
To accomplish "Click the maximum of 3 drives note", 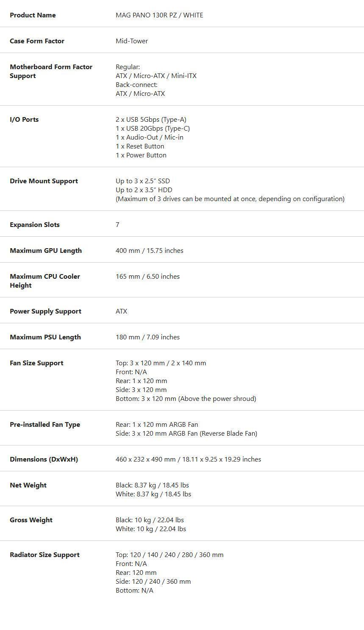I will coord(230,199).
